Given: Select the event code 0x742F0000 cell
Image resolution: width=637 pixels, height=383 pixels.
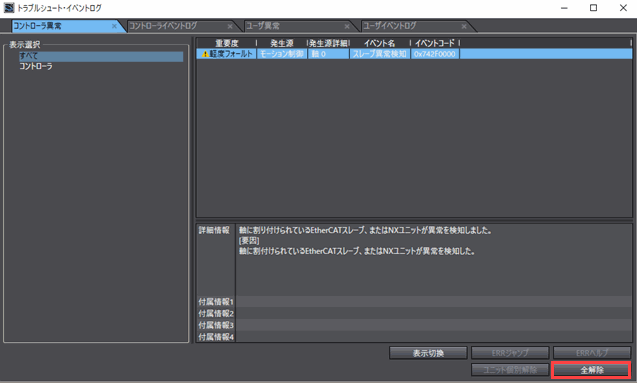Looking at the screenshot, I should [x=435, y=54].
